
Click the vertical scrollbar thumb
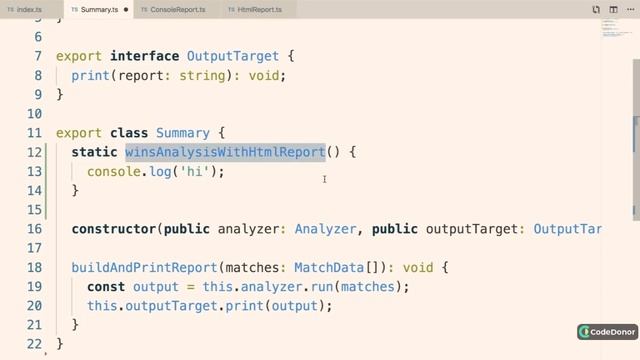[x=636, y=140]
